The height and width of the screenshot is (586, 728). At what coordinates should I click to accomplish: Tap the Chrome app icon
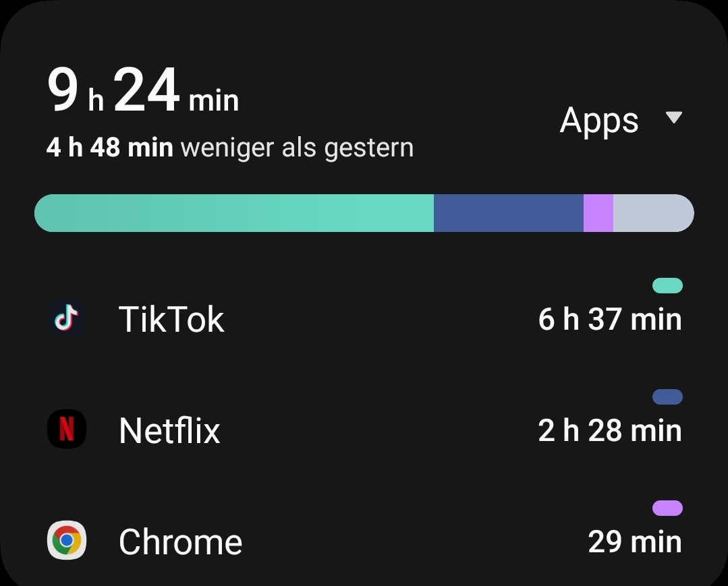click(66, 540)
